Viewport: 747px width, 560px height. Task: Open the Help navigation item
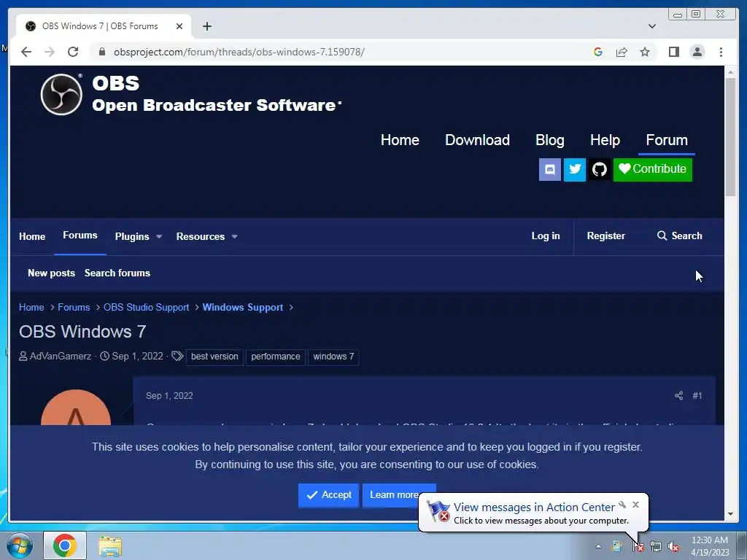(605, 140)
